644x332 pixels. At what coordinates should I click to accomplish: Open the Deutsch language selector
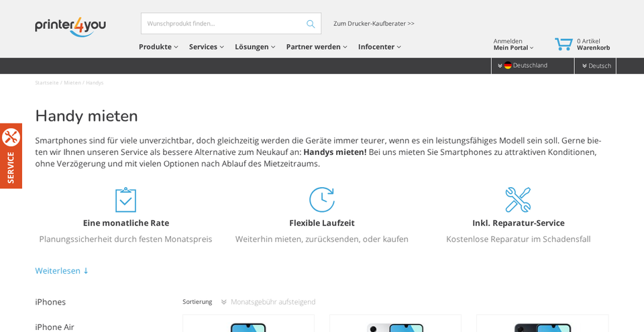tap(596, 66)
